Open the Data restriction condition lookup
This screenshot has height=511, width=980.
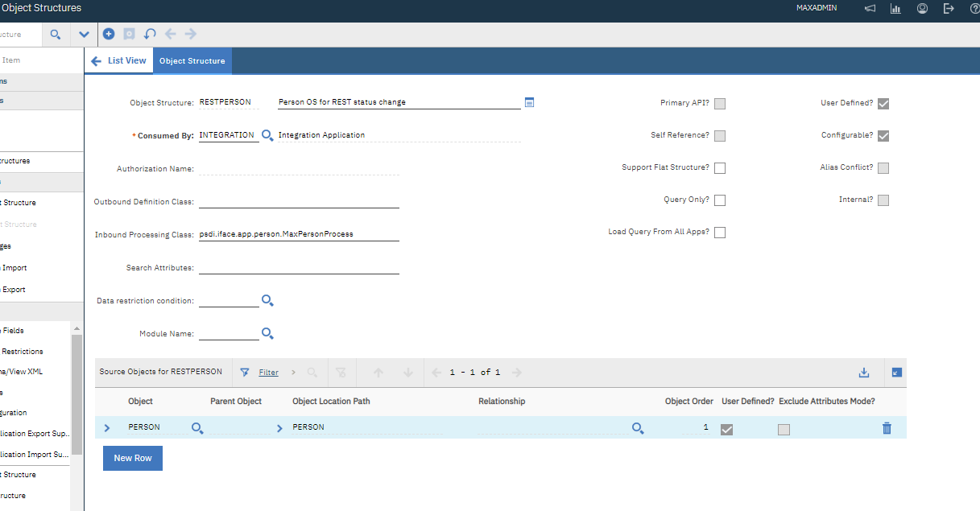click(267, 301)
